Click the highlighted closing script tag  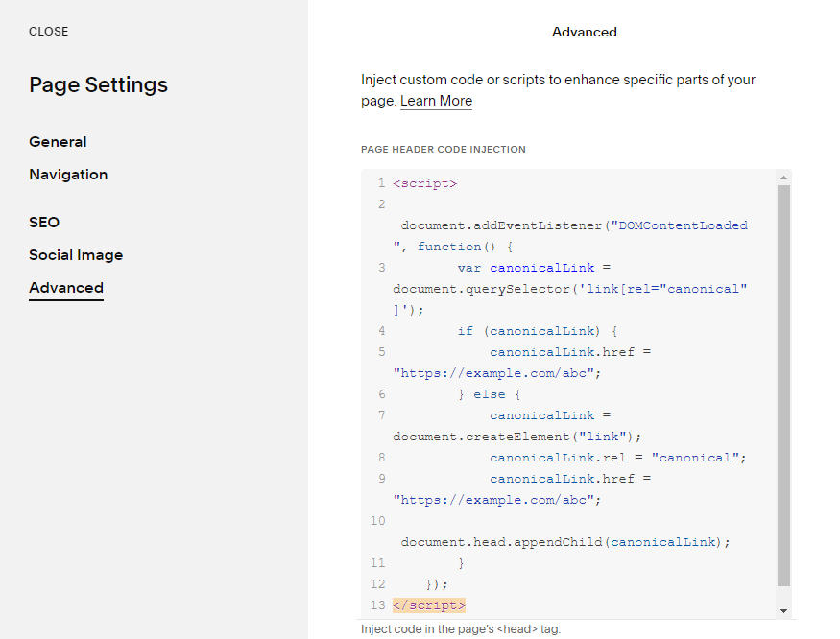(x=429, y=604)
